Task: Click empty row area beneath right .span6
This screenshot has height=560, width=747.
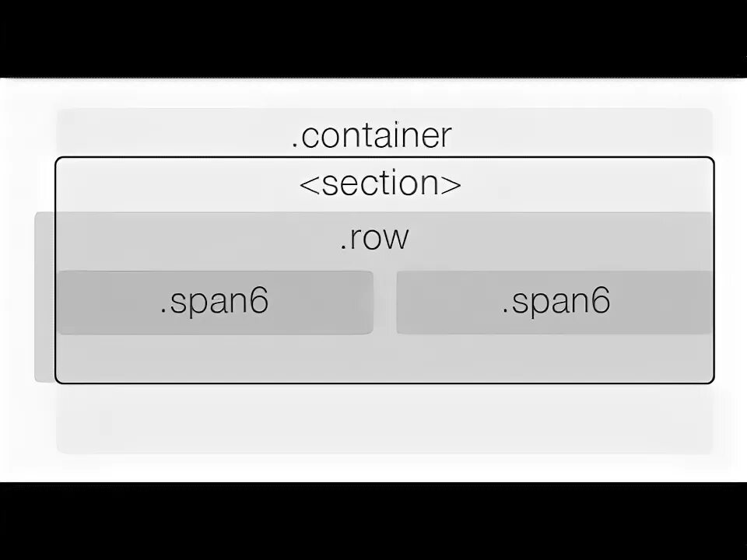Action: pyautogui.click(x=556, y=358)
